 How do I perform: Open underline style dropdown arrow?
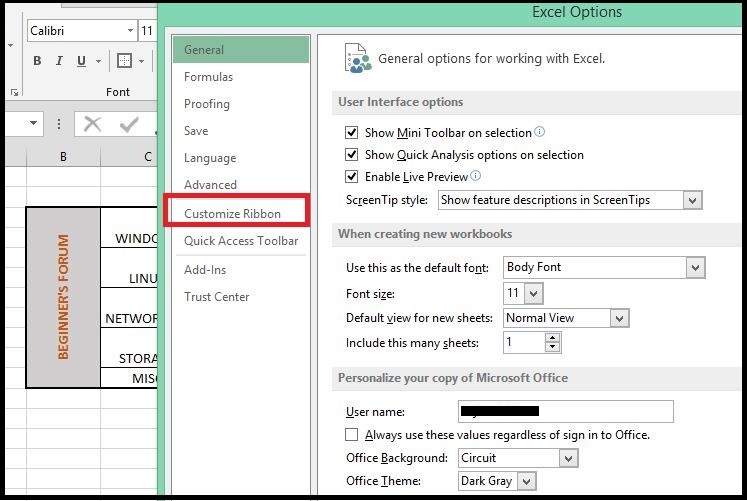coord(98,61)
